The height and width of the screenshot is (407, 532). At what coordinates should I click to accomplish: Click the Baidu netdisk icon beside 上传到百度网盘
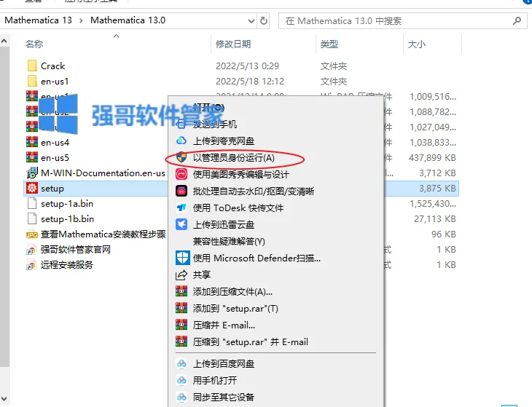[x=181, y=363]
